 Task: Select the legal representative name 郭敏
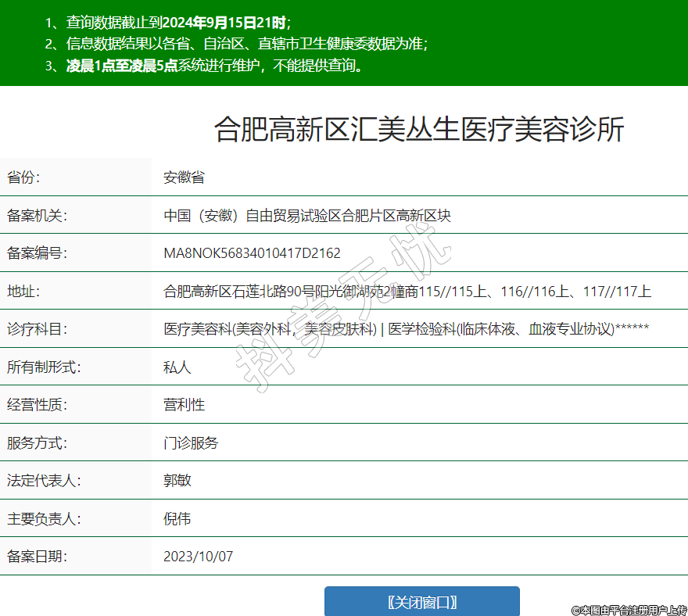177,481
